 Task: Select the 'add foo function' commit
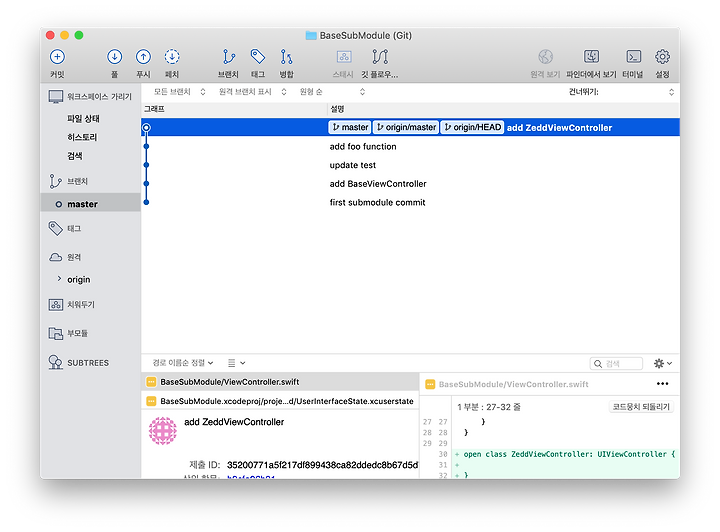[410, 146]
